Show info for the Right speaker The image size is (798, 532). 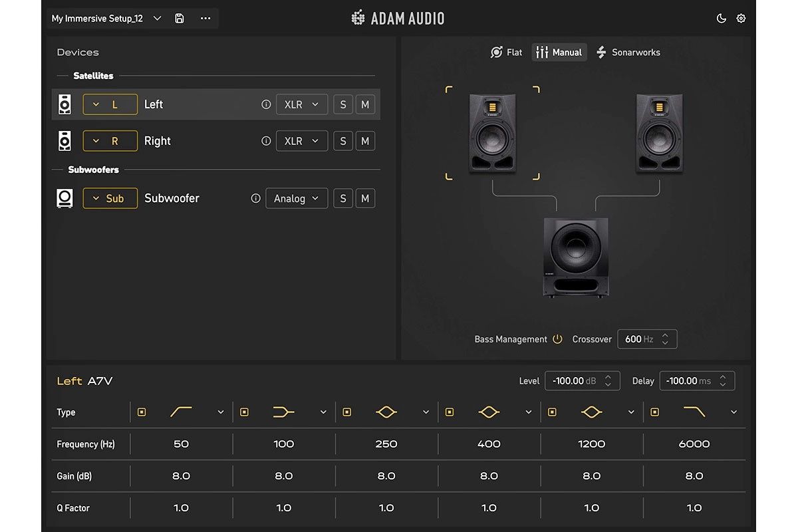266,141
